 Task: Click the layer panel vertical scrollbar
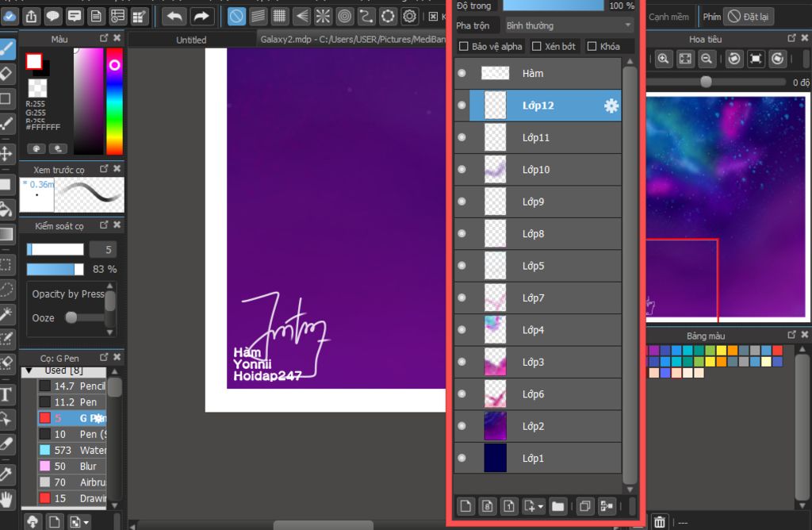(x=630, y=275)
